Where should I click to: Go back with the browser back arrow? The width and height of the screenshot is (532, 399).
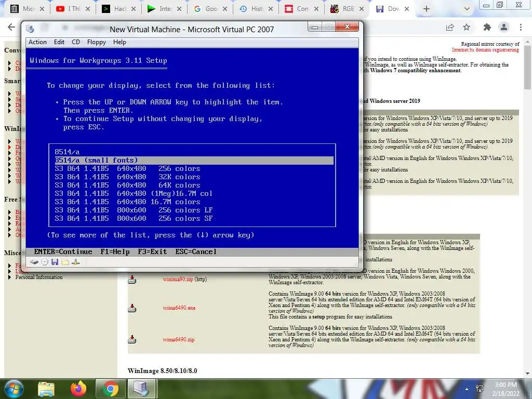pos(11,27)
